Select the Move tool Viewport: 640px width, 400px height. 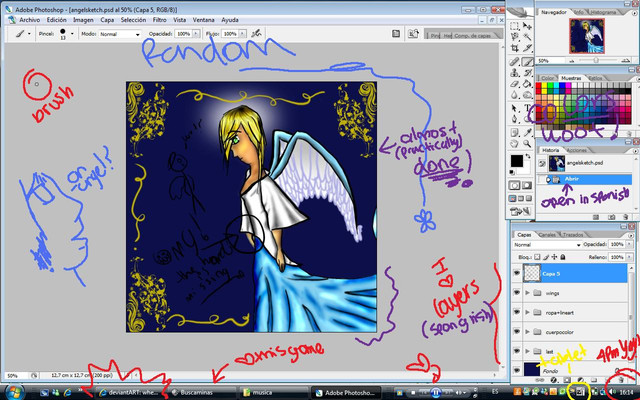pos(527,26)
